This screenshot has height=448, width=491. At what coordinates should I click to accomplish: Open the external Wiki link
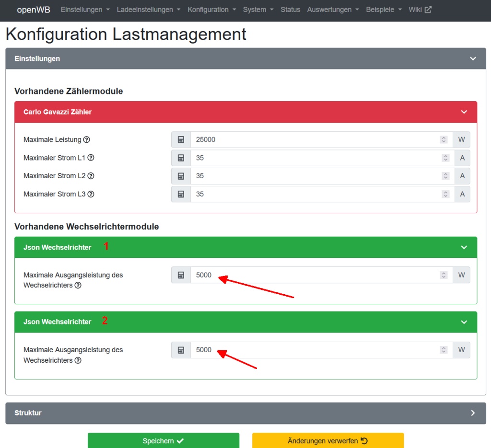[x=420, y=10]
